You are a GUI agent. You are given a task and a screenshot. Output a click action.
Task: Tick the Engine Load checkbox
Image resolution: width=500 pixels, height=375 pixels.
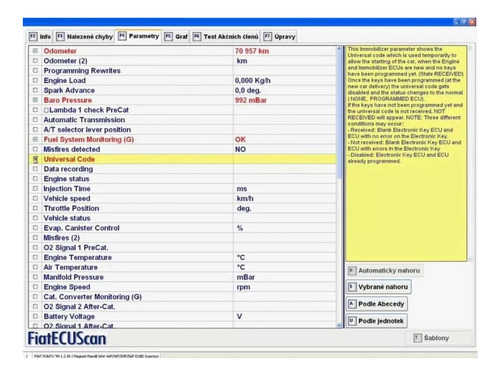pos(35,80)
